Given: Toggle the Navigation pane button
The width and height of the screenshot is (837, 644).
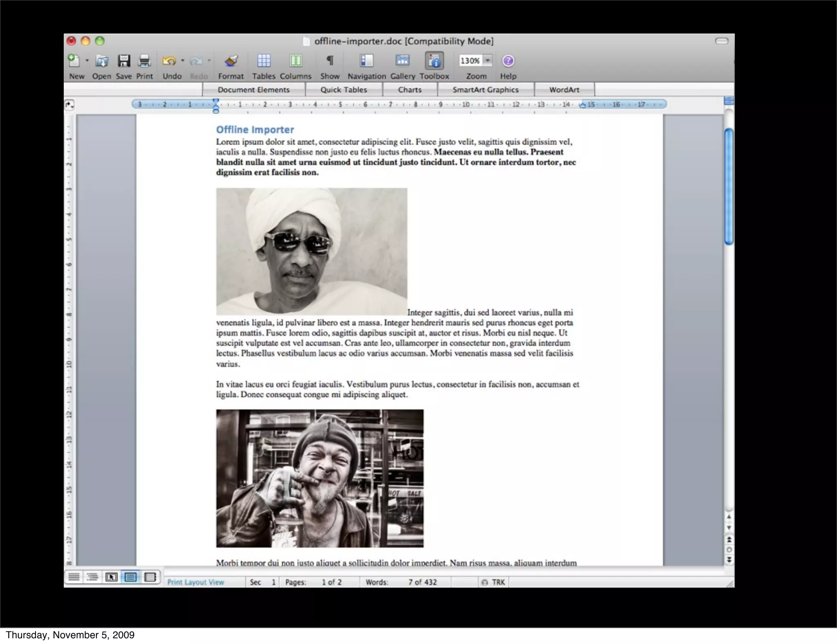Looking at the screenshot, I should 367,61.
